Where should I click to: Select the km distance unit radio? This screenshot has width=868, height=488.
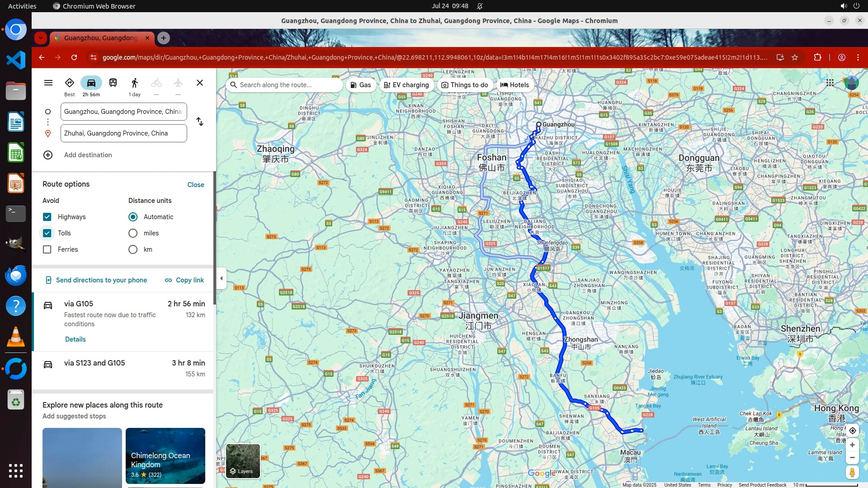(133, 249)
